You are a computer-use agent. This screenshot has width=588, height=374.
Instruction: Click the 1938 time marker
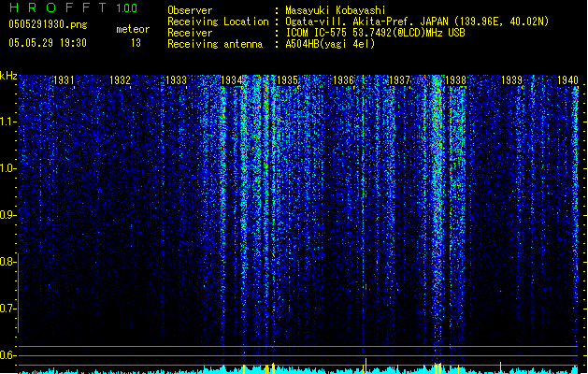(455, 80)
